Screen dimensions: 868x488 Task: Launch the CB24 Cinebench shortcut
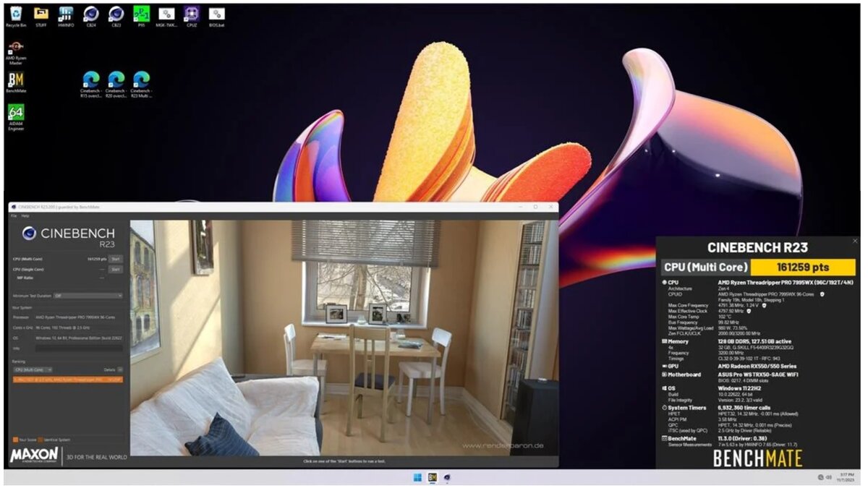(x=91, y=16)
